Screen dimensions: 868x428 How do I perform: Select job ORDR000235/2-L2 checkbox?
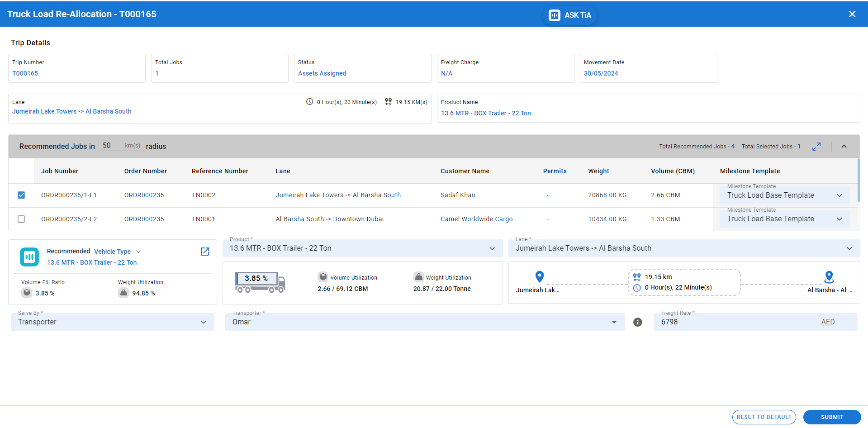pos(21,219)
